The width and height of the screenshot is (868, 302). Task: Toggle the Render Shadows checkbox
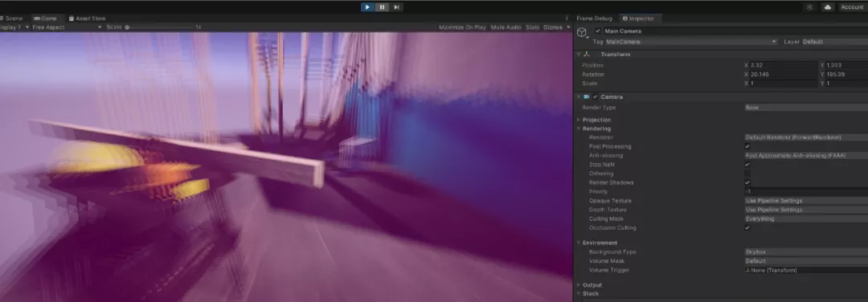[x=747, y=182]
